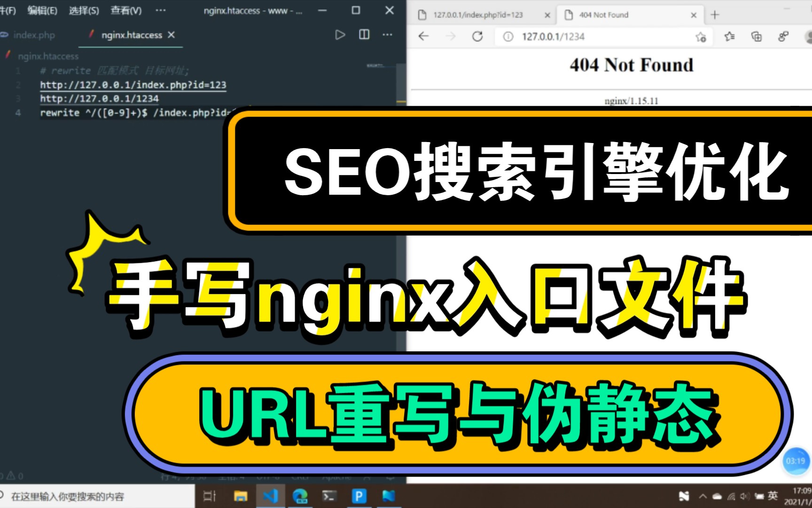Click the comment on line 1
812x508 pixels.
pos(114,71)
